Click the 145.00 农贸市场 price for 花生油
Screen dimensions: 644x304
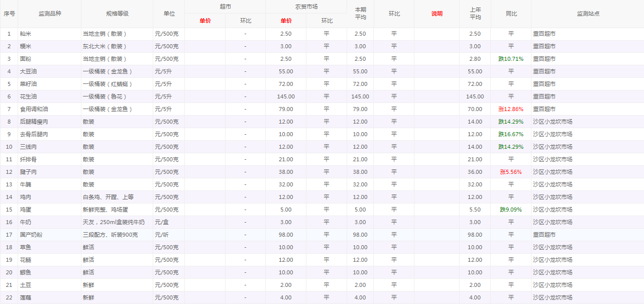point(285,96)
